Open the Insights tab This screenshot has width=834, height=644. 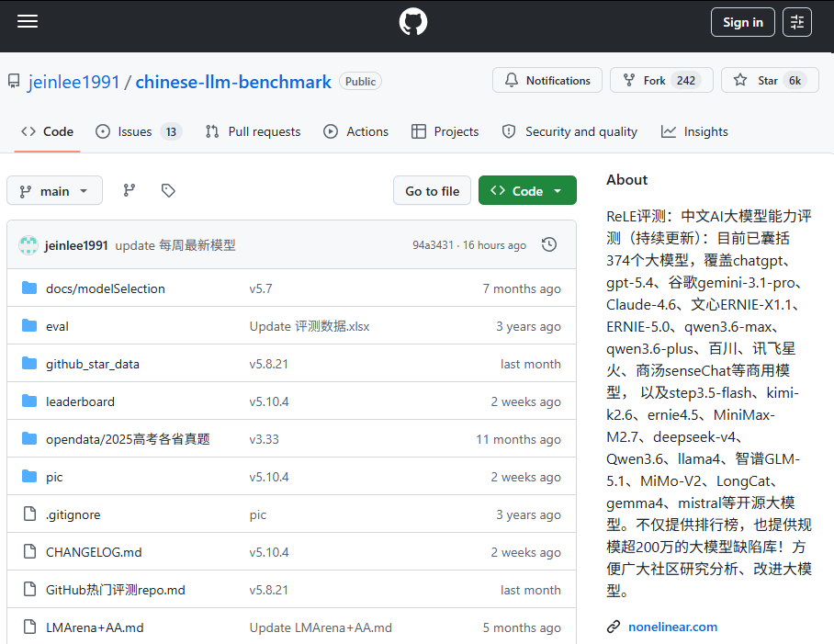(694, 132)
